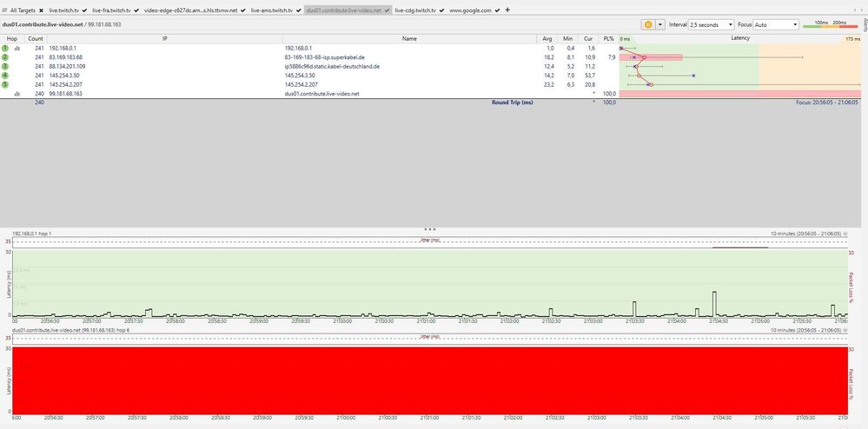
Task: Click the checkmark on live-ams.twitch.tv tab
Action: tap(298, 10)
